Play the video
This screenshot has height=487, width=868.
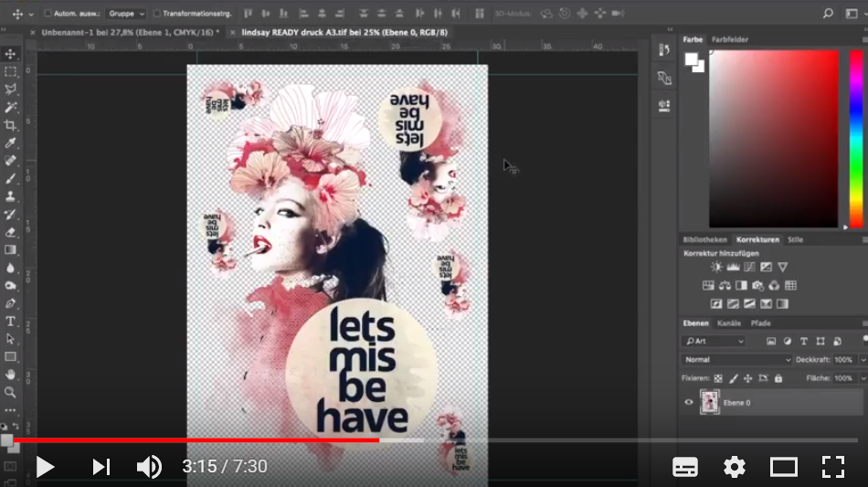(44, 467)
